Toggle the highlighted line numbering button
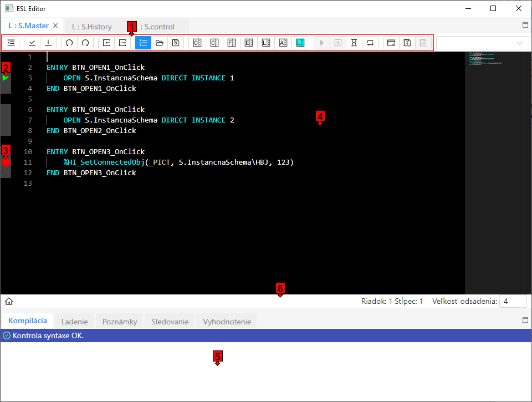Screen dimensions: 532x402 [143, 43]
